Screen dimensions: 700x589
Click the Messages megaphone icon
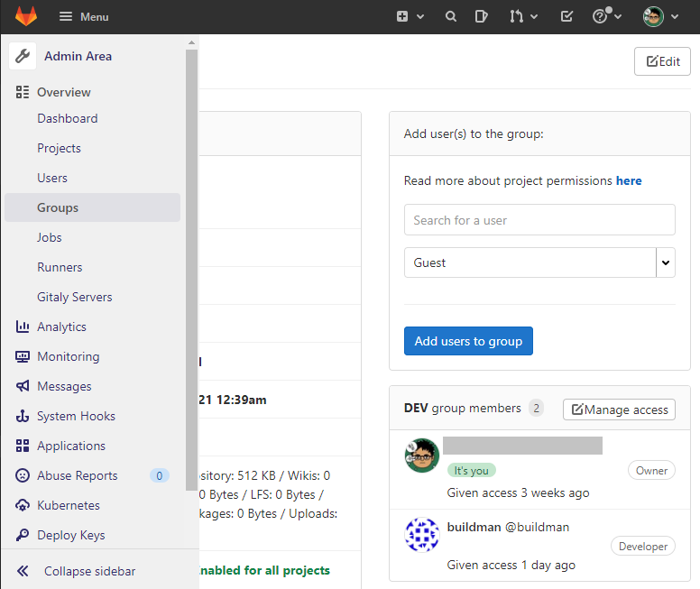coord(23,386)
